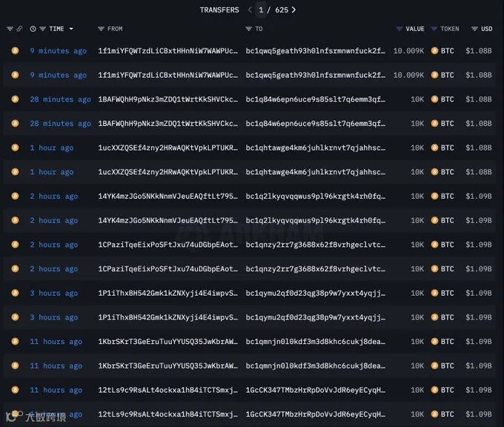Screen dimensions: 504x427
Task: Open first recipient address bc1q84w6epn6uce9s85slt7q6emm3qf
Action: click(315, 99)
